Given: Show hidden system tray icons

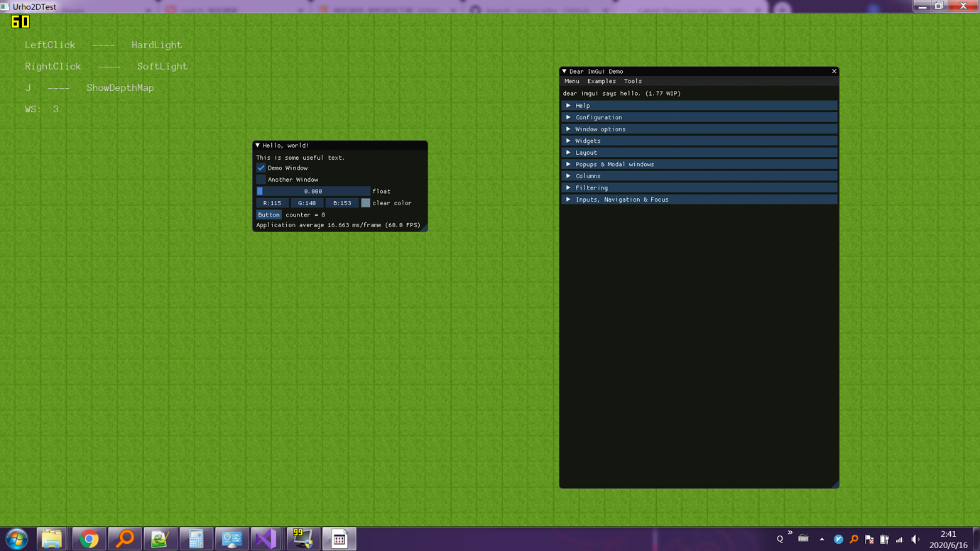Looking at the screenshot, I should (822, 540).
